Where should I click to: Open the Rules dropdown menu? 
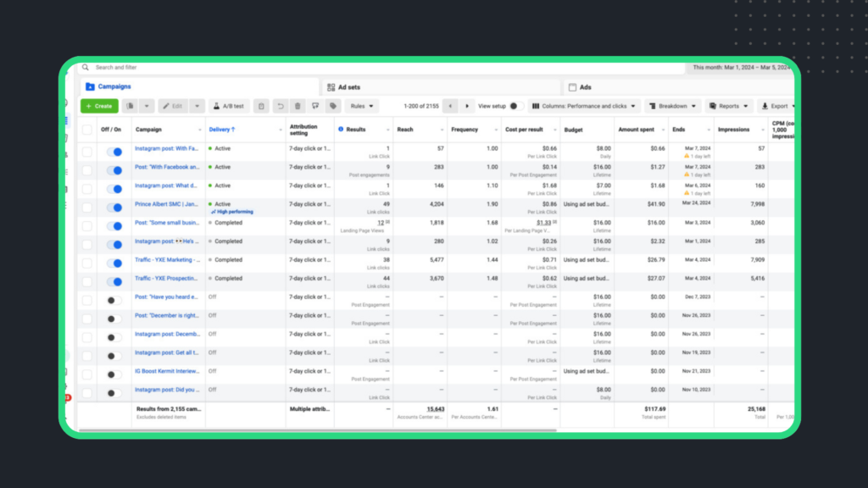tap(362, 106)
